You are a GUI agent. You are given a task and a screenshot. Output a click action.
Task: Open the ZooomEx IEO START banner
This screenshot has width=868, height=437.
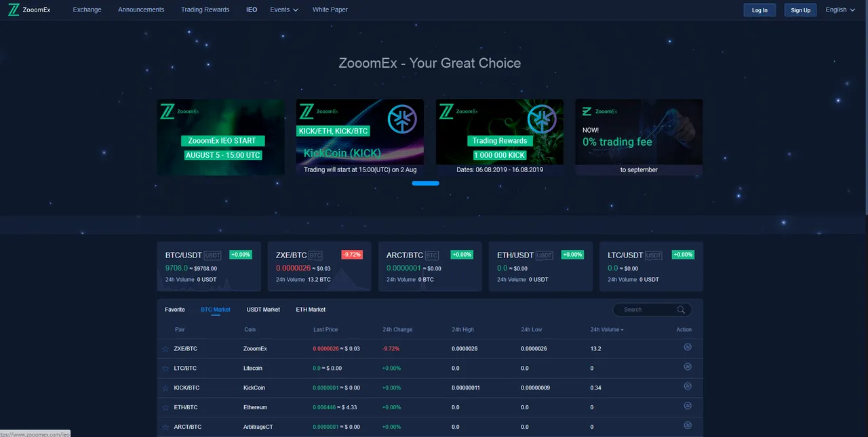[x=221, y=138]
